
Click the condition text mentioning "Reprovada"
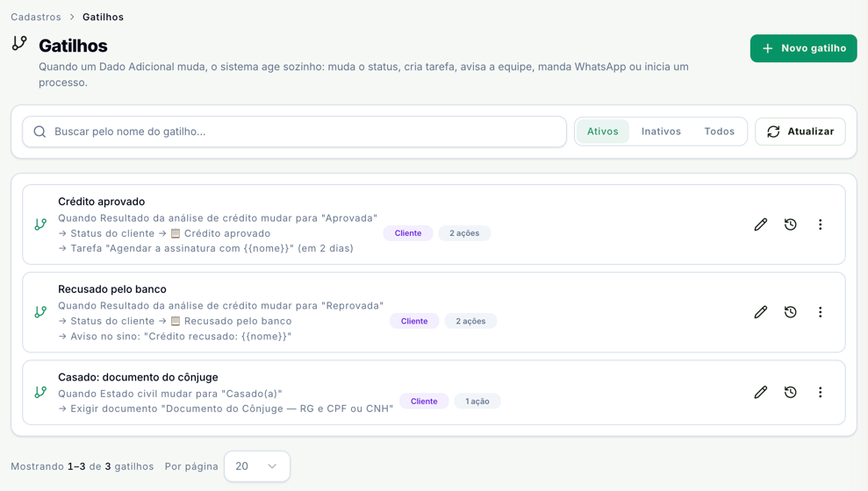coord(221,306)
